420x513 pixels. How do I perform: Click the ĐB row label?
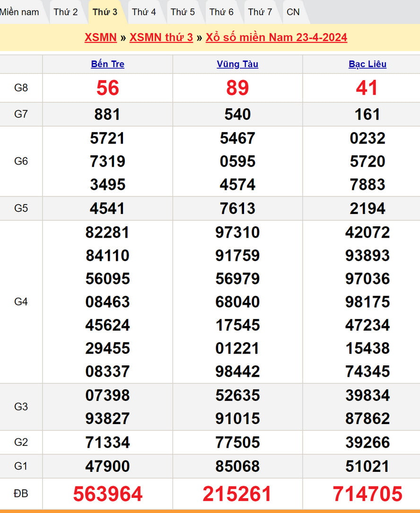coord(21,494)
